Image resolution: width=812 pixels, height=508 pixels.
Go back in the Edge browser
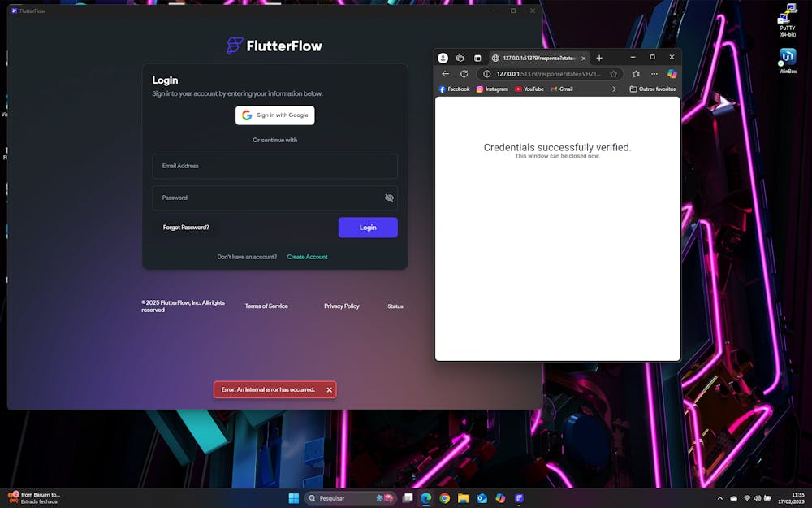[445, 74]
